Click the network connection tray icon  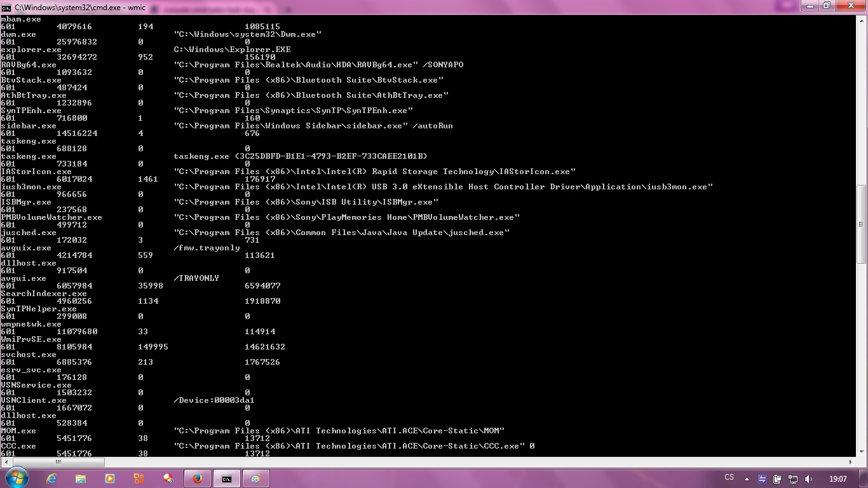tap(793, 479)
